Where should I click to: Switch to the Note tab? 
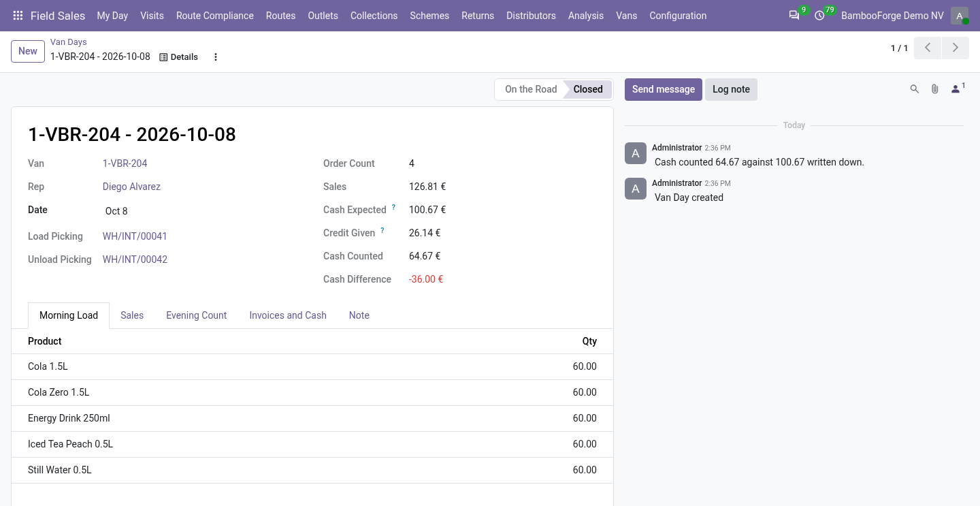tap(359, 315)
